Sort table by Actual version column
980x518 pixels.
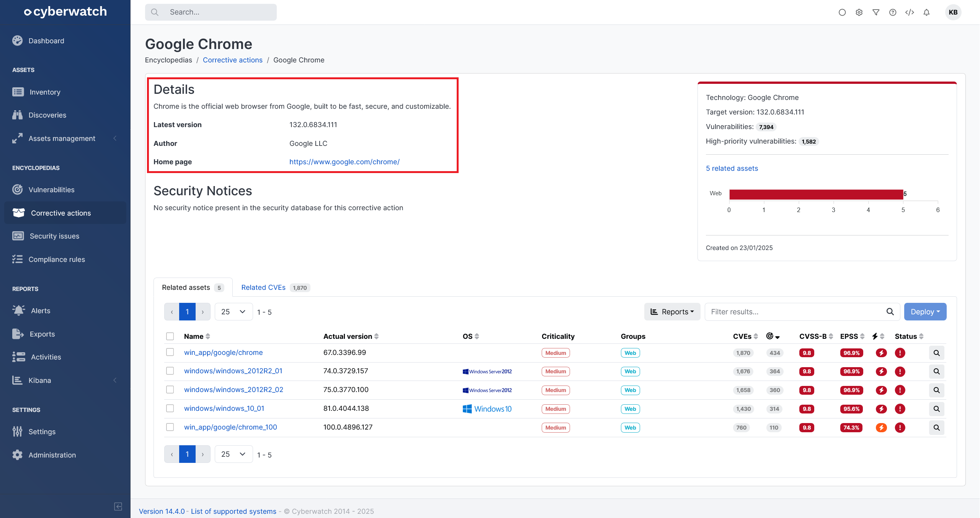point(351,336)
